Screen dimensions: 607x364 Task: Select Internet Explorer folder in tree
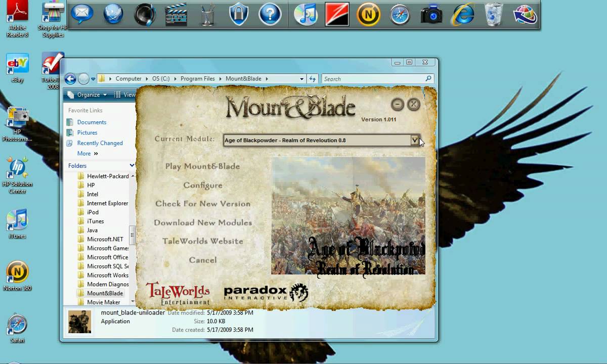(107, 203)
